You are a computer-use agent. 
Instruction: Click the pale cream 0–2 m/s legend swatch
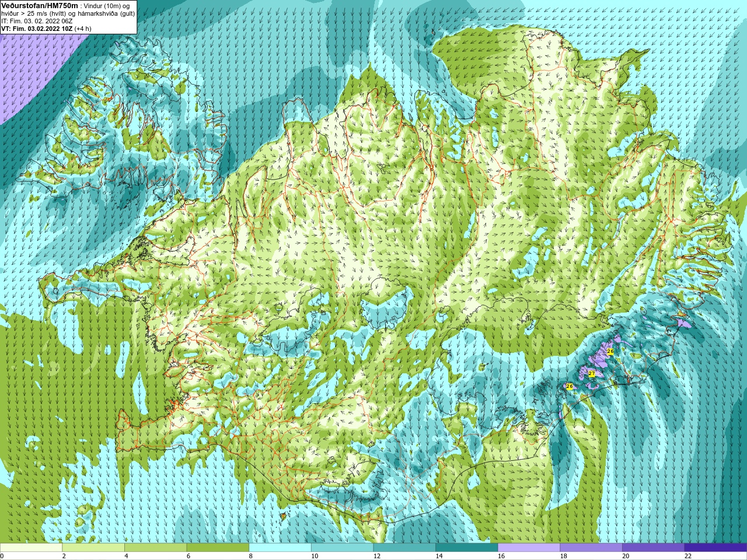coord(31,548)
